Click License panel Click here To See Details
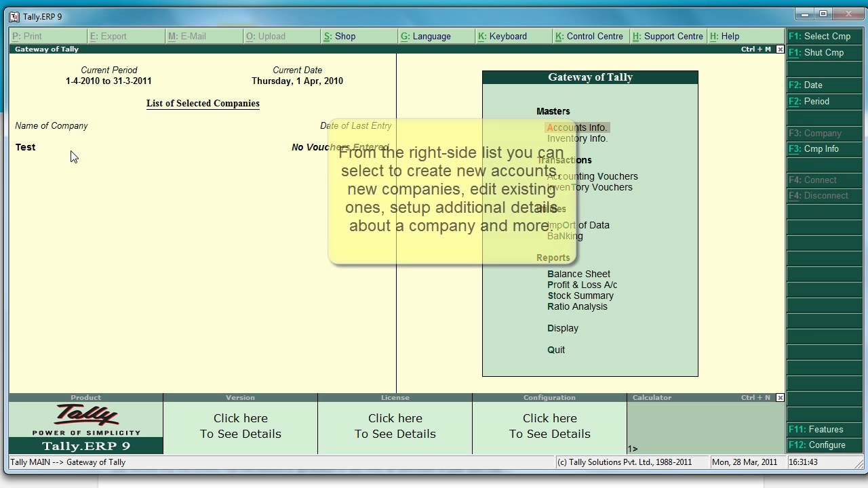Viewport: 868px width, 488px height. 395,426
